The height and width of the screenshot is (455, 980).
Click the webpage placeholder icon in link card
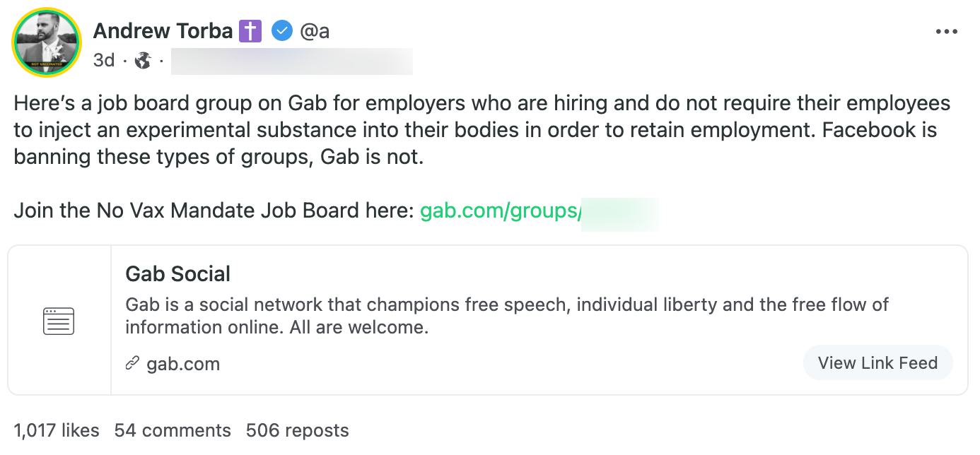tap(59, 321)
